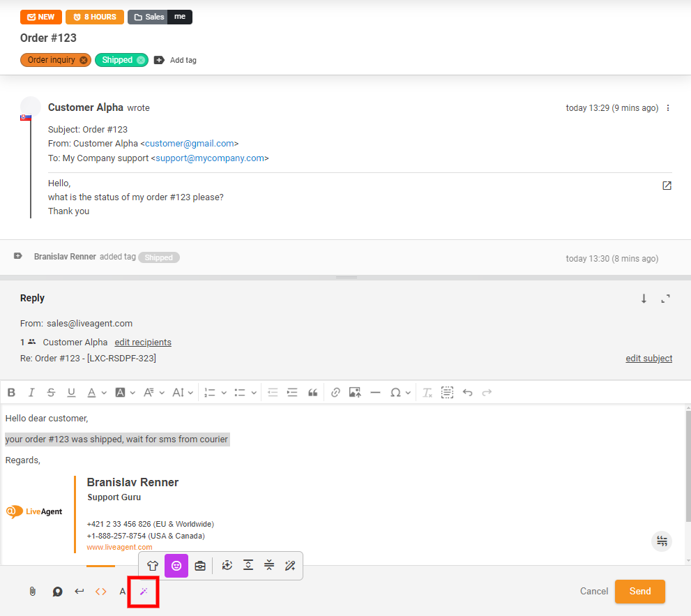Open the round sliders adjustment button
The image size is (691, 616).
click(x=661, y=541)
